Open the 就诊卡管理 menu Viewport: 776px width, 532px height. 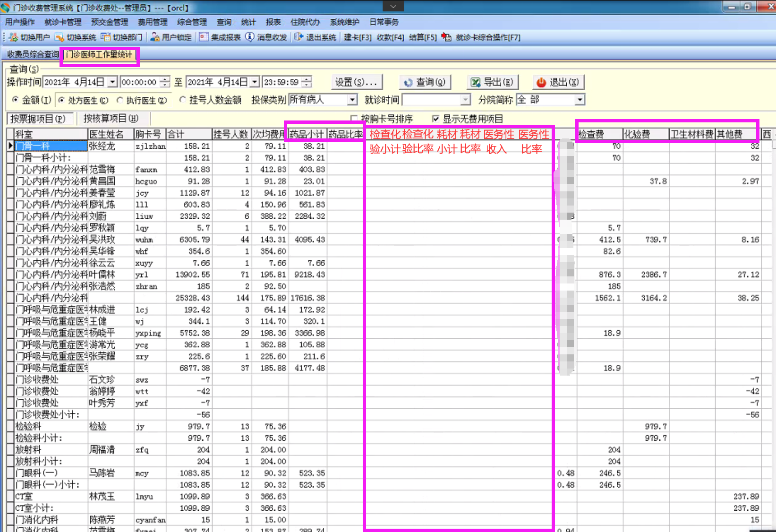pyautogui.click(x=63, y=22)
